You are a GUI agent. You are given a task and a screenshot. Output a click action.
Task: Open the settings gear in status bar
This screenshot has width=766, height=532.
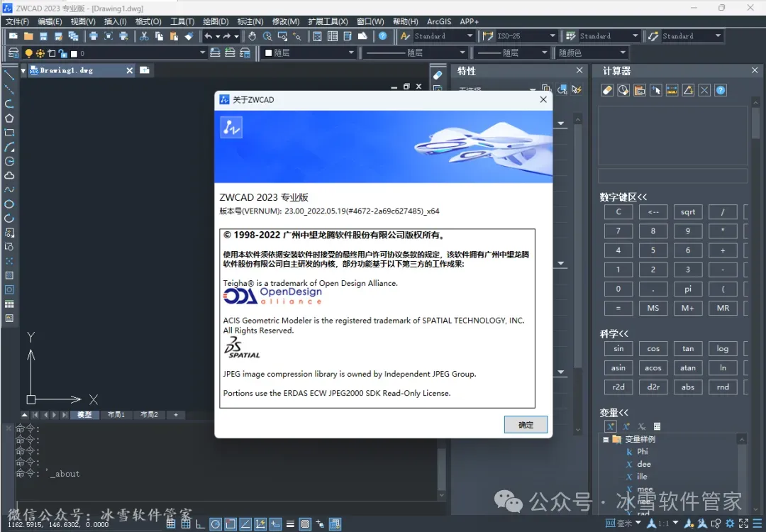pyautogui.click(x=730, y=523)
